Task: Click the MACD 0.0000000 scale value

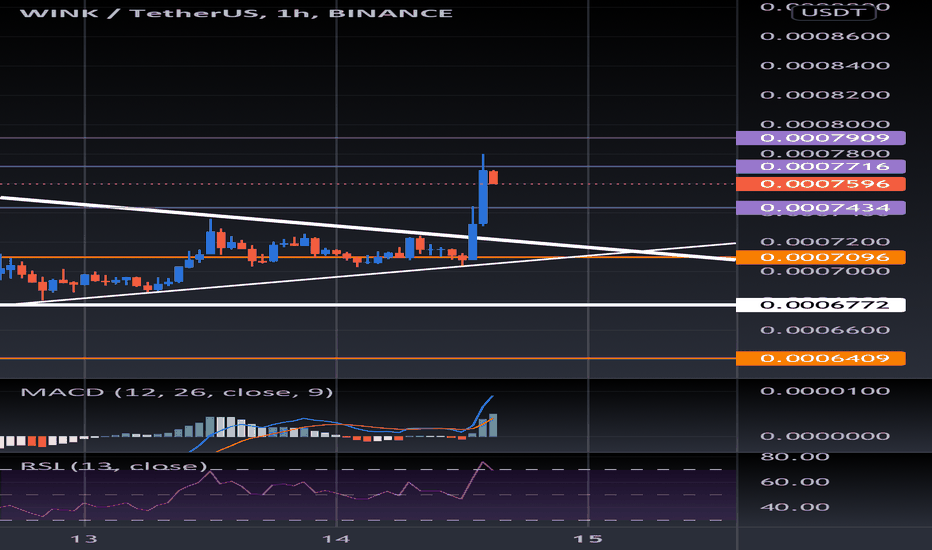Action: pos(825,436)
